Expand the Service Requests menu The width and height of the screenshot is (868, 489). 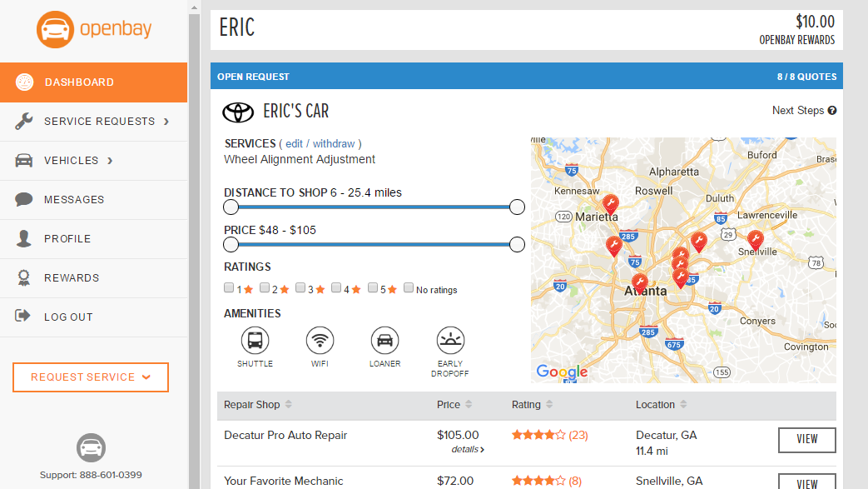coord(93,122)
